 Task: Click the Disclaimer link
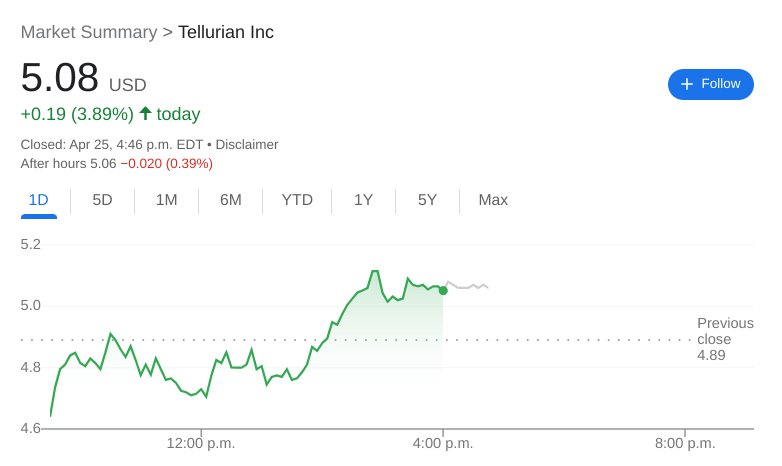(247, 144)
